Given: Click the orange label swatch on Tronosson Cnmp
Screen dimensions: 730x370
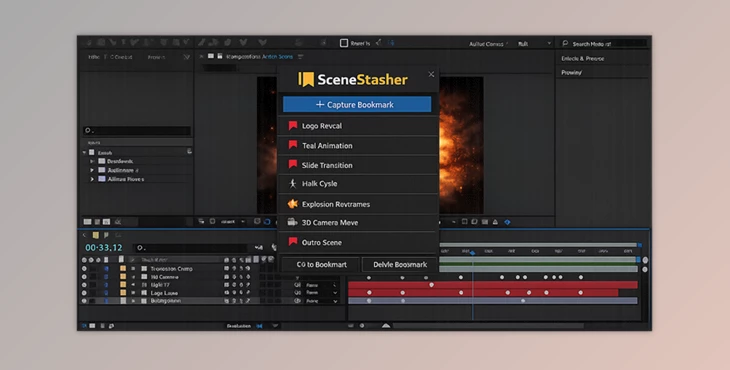Looking at the screenshot, I should tap(123, 269).
